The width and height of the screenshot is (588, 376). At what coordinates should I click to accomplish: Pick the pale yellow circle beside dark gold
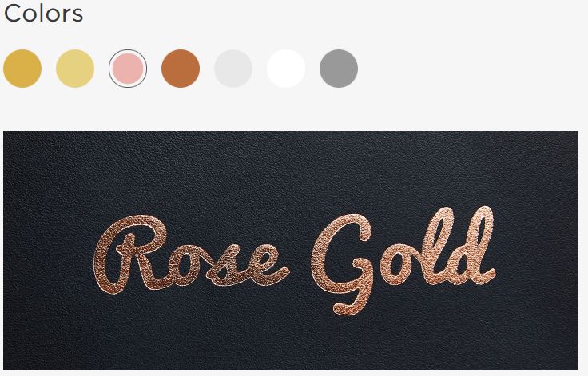point(75,69)
